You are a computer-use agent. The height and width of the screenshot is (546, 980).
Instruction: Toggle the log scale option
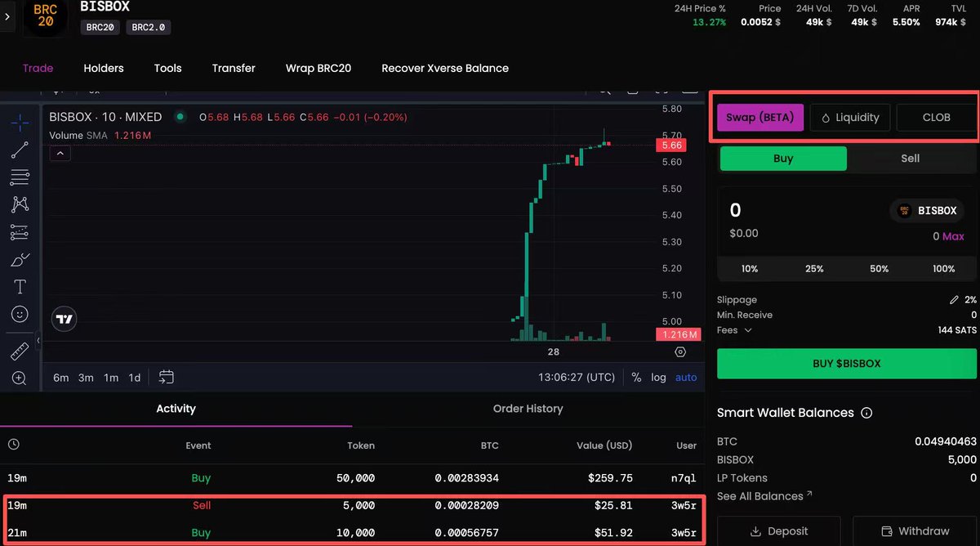[658, 378]
